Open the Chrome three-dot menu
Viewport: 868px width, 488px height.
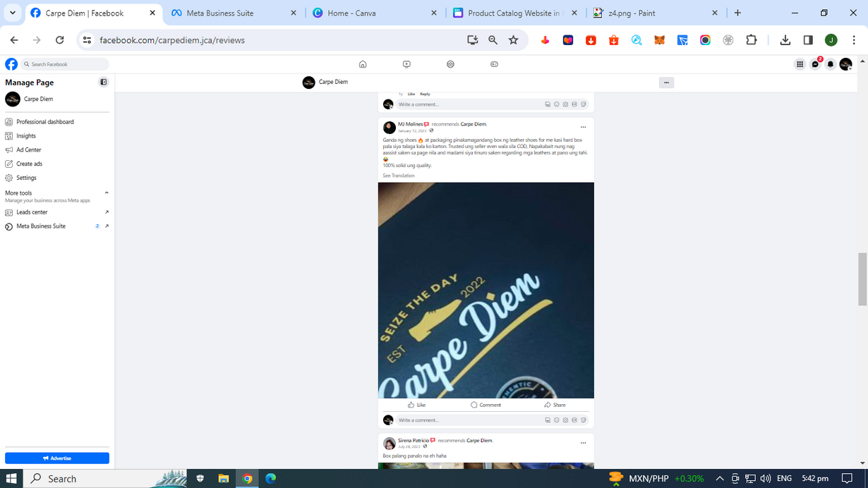[854, 40]
